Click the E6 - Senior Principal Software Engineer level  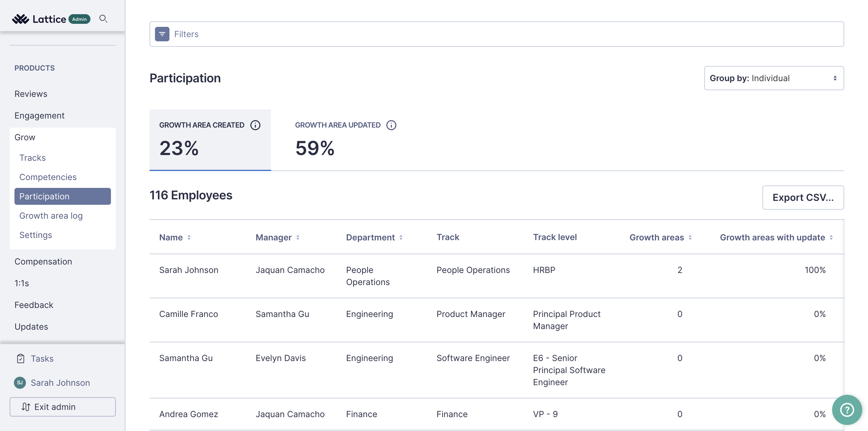(569, 370)
